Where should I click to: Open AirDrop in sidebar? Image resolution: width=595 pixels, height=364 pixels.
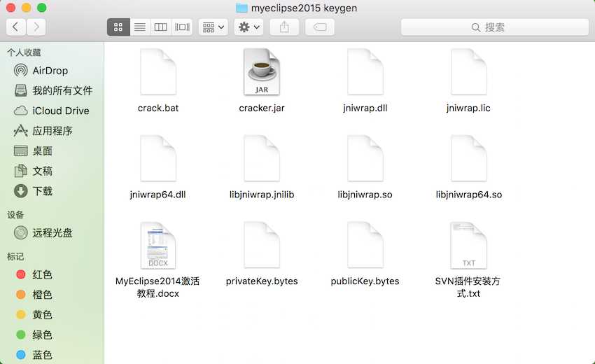click(x=52, y=71)
